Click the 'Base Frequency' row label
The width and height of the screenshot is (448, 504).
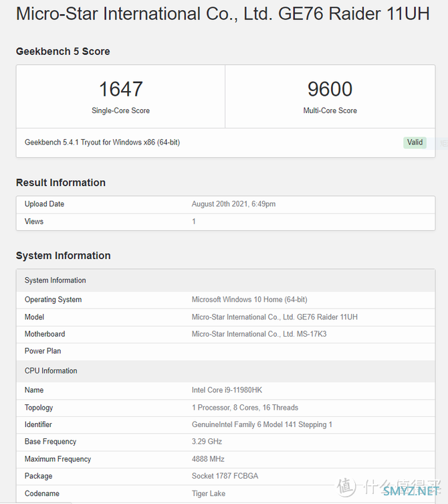(50, 442)
